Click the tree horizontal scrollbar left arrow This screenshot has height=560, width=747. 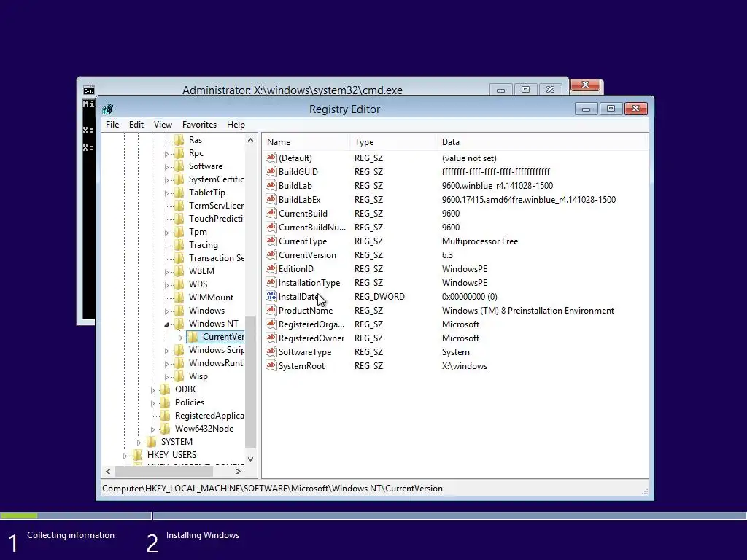(x=108, y=472)
